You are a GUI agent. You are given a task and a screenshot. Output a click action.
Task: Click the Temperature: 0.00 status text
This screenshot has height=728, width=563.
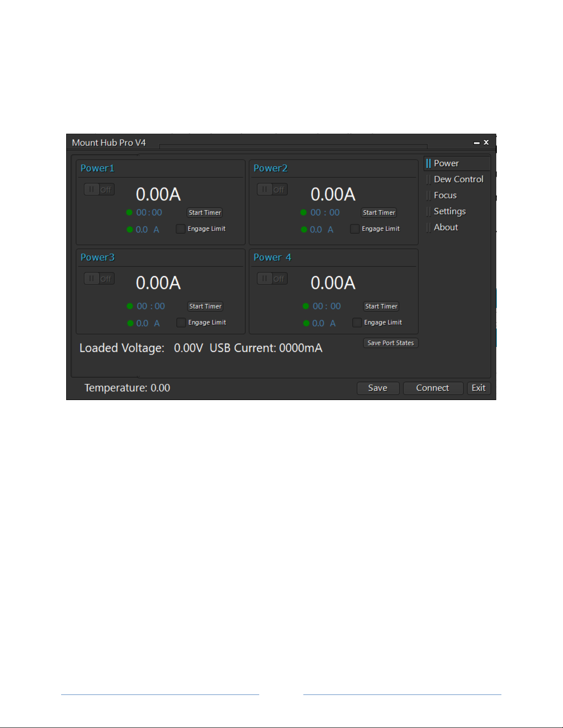tap(127, 388)
